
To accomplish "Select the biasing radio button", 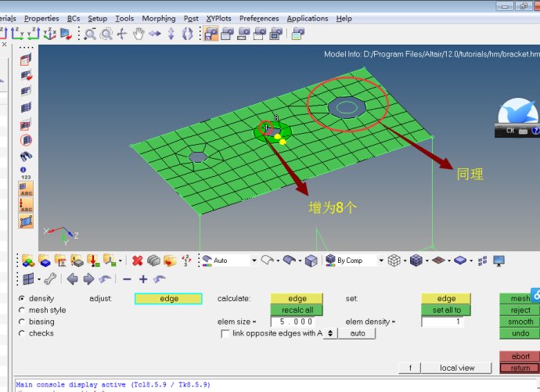I will point(22,322).
